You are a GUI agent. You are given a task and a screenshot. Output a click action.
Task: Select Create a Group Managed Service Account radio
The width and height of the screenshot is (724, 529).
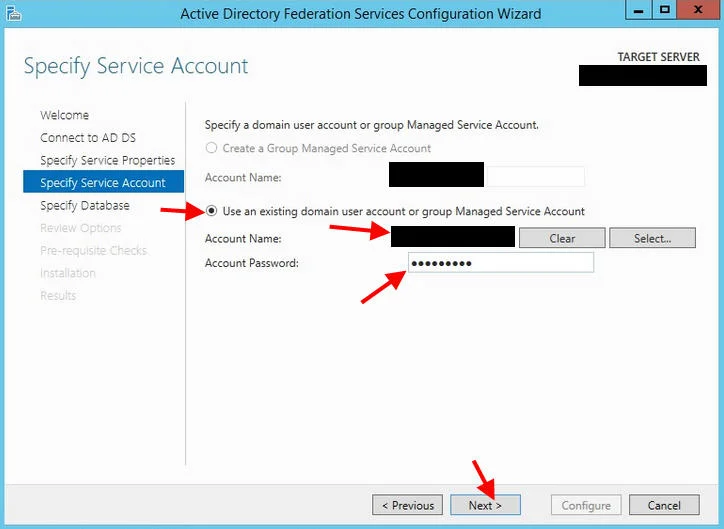pyautogui.click(x=211, y=148)
